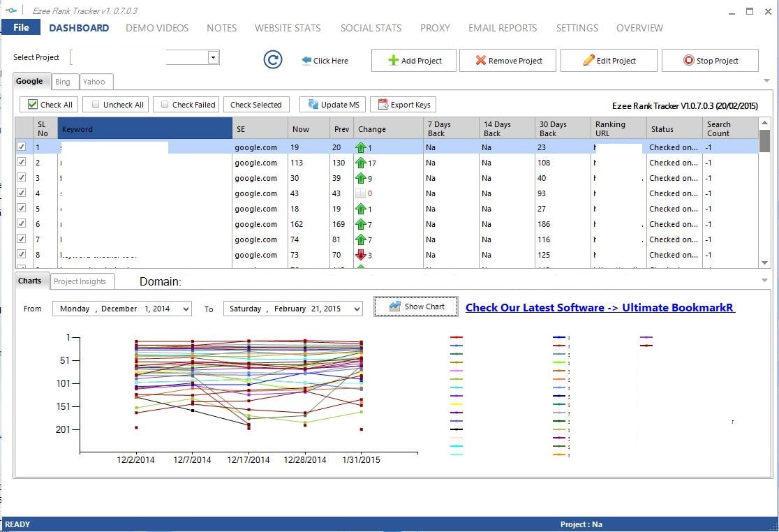Click the Status column header
The image size is (779, 532).
675,128
